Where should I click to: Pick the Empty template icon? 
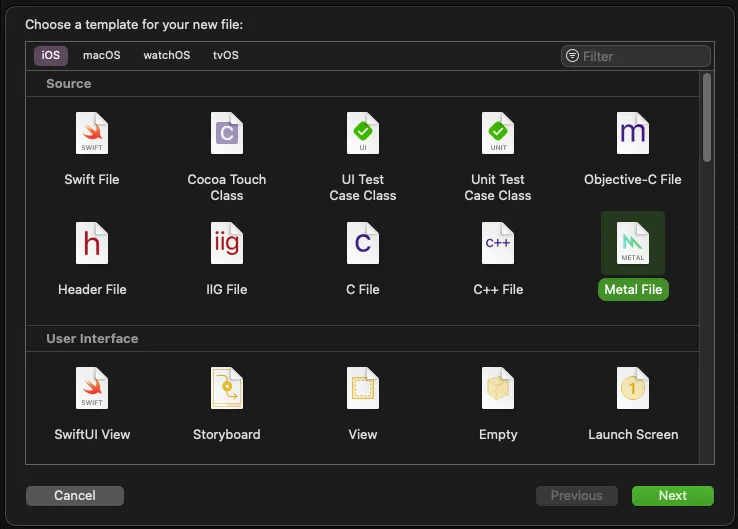pyautogui.click(x=498, y=388)
